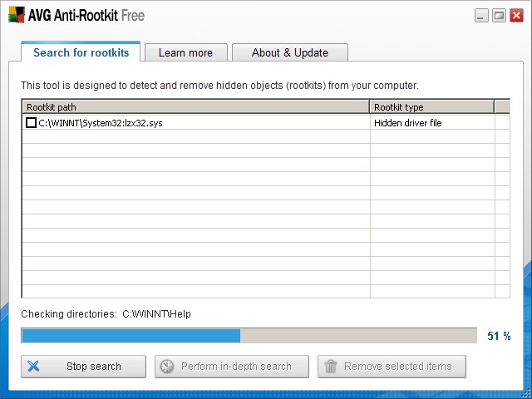Click the AVG logo icon
This screenshot has width=532, height=399.
pos(17,15)
